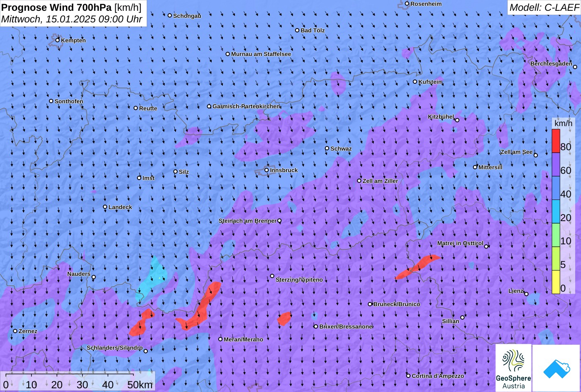Click the 'Zell am See' label
The height and width of the screenshot is (392, 581).
pos(516,152)
